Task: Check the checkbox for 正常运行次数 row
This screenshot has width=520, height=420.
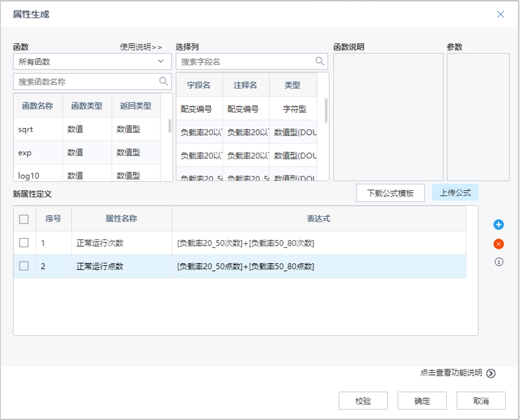Action: tap(23, 243)
